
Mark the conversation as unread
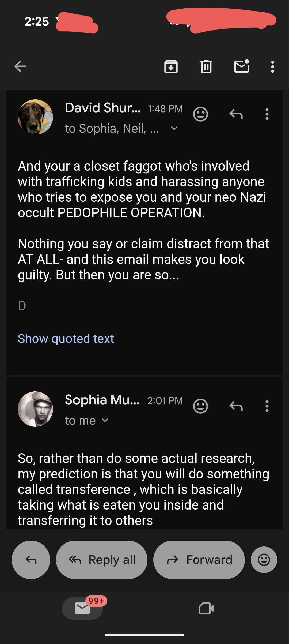[242, 66]
